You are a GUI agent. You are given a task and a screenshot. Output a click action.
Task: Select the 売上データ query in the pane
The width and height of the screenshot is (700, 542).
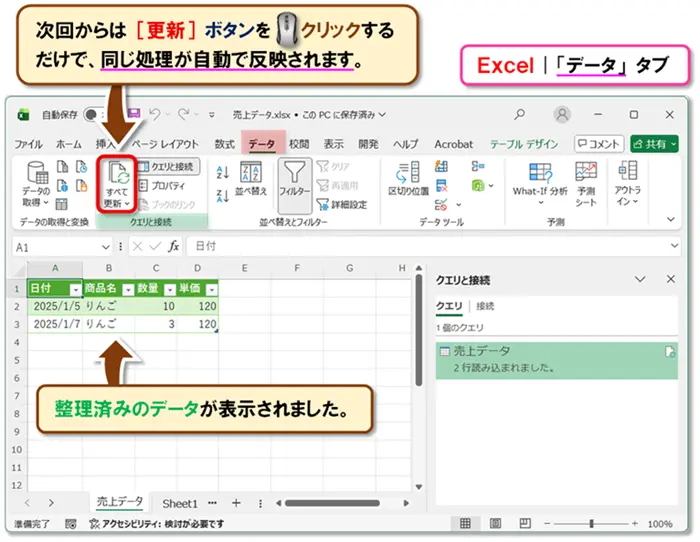(557, 361)
